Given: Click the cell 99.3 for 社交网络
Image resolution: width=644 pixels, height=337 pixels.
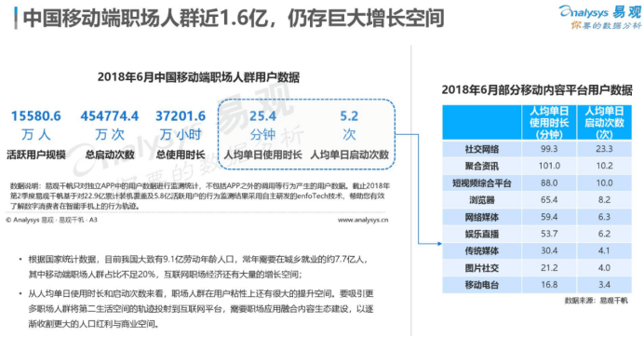Looking at the screenshot, I should pos(549,149).
